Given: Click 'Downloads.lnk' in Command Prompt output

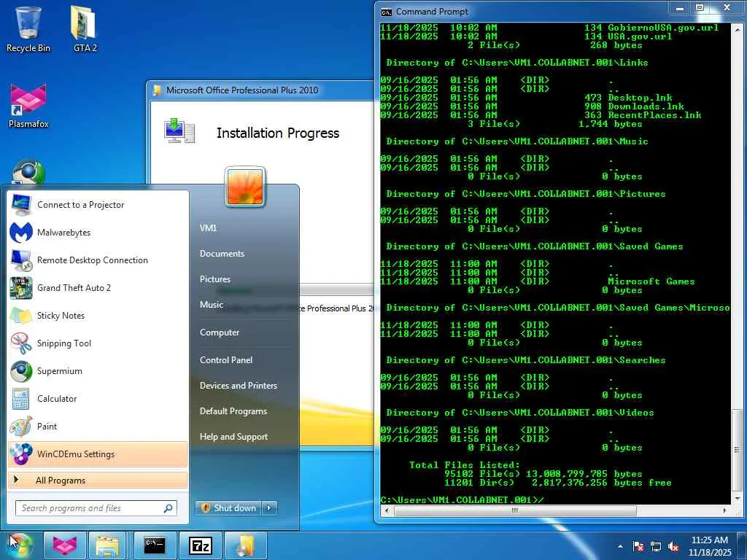Looking at the screenshot, I should [x=646, y=106].
